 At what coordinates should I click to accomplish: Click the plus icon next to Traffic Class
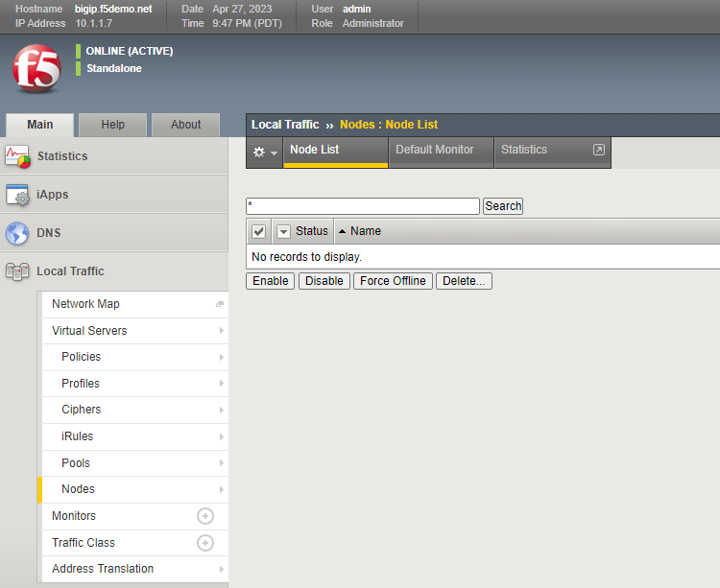coord(205,543)
